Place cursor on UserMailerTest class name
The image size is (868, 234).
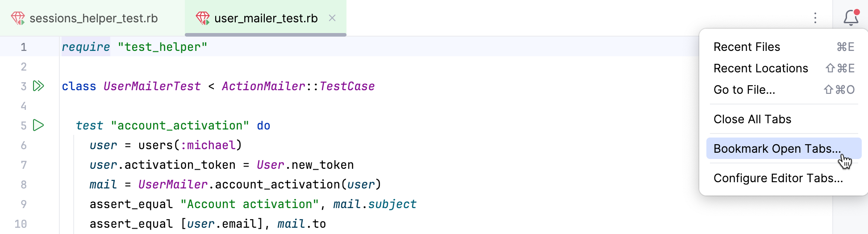tap(152, 86)
